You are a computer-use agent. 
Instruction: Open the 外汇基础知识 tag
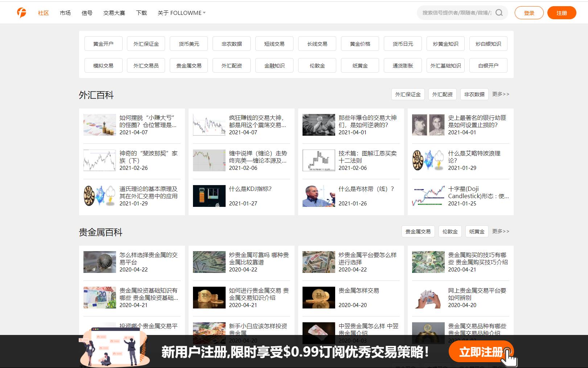(x=445, y=66)
